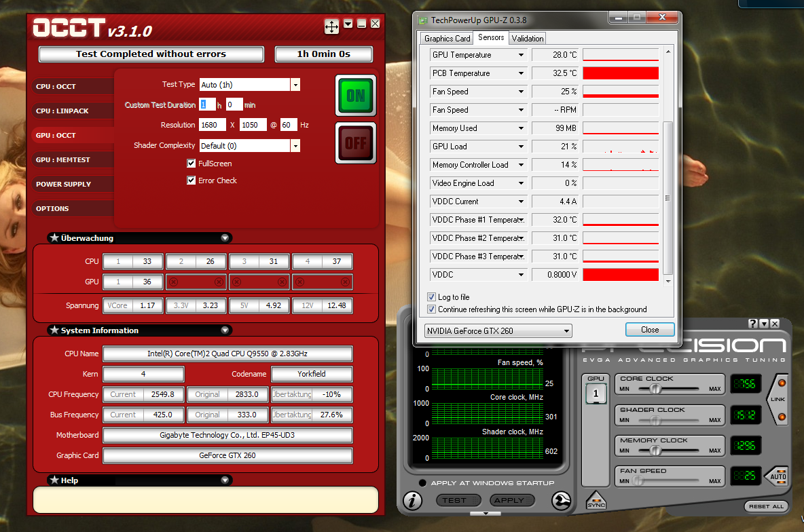
Task: Click the resolution width field 1680
Action: coord(213,125)
